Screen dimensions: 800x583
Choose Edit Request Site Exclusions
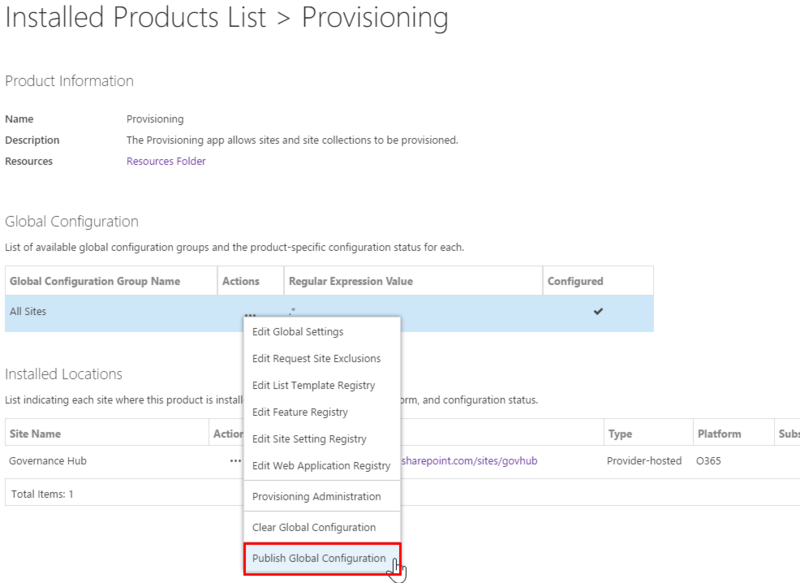pos(316,359)
